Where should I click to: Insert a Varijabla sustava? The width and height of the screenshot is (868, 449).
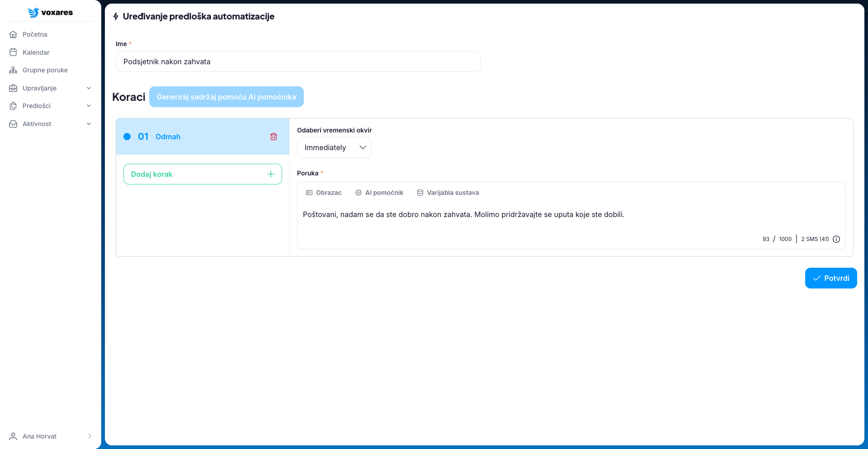tap(448, 193)
